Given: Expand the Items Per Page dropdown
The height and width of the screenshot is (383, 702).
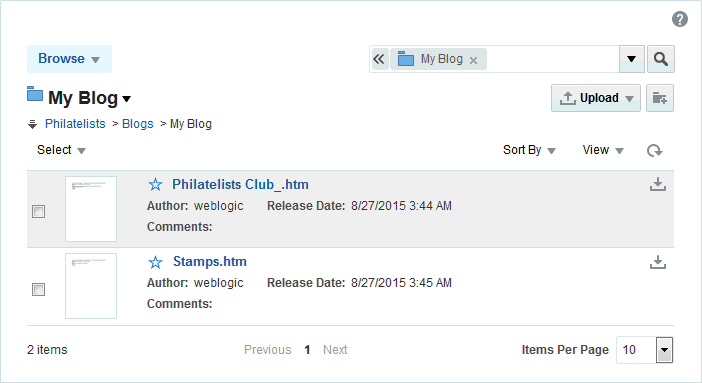Looking at the screenshot, I should click(x=664, y=350).
